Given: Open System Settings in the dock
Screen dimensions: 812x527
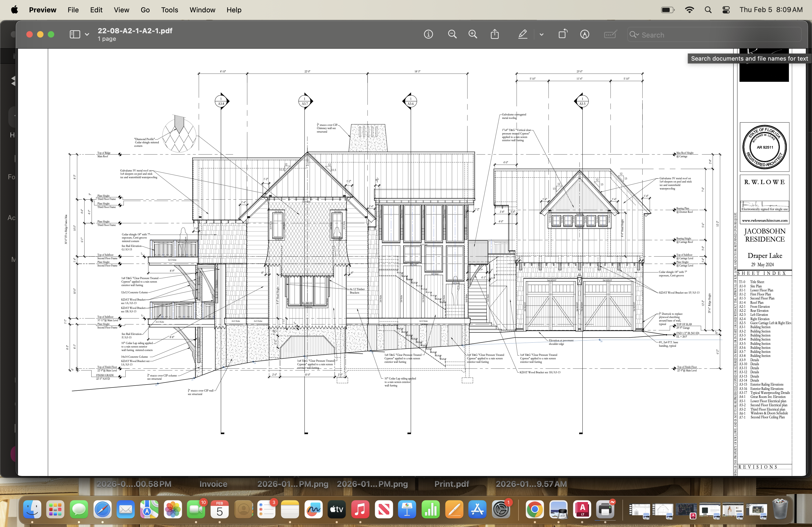Looking at the screenshot, I should (x=501, y=510).
